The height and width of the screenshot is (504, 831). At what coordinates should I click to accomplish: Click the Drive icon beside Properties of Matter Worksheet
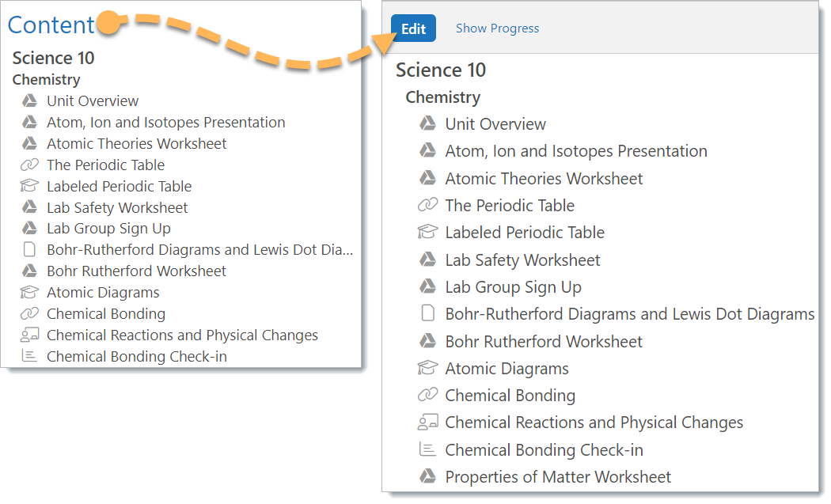coord(427,476)
